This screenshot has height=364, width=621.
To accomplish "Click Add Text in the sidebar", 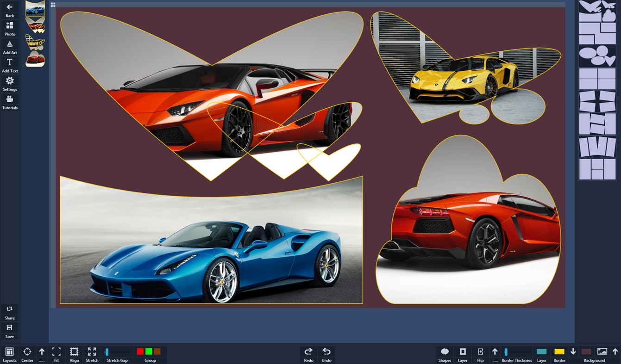I will coord(10,63).
